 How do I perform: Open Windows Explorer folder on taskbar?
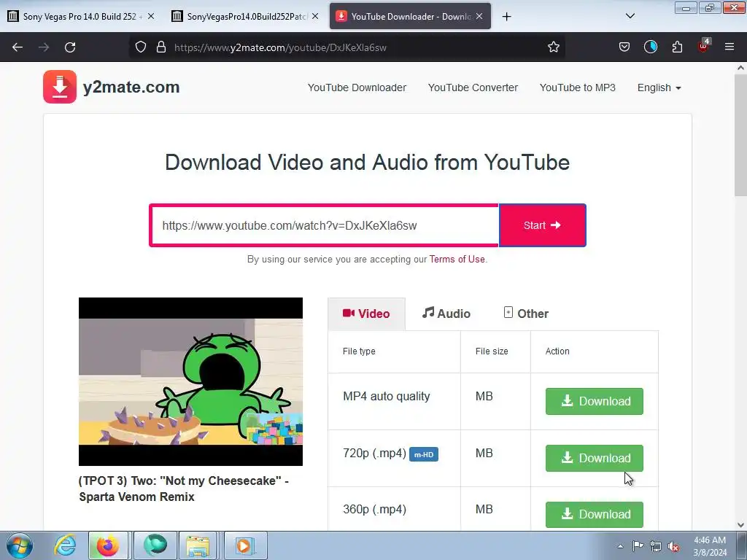point(198,545)
